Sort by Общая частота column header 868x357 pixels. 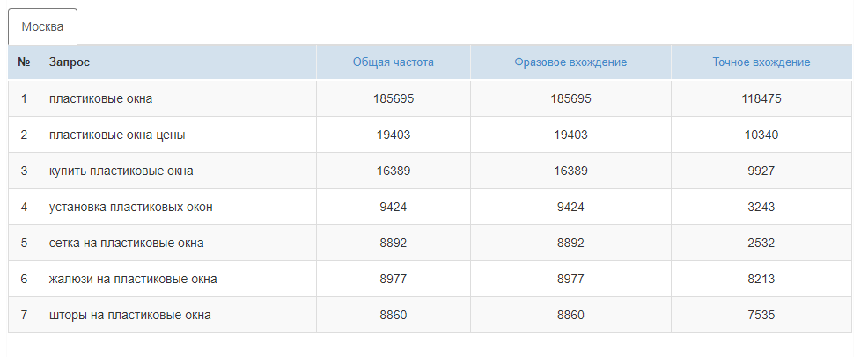pos(393,62)
